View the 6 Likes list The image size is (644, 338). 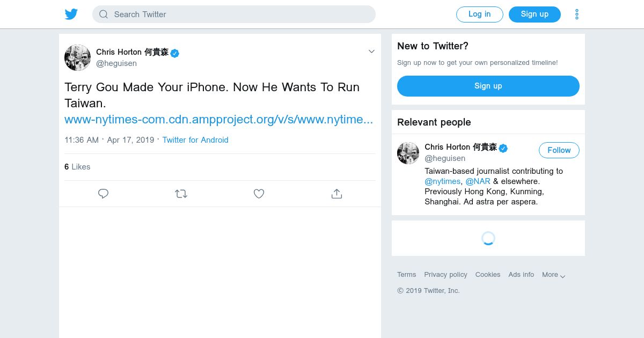coord(77,167)
